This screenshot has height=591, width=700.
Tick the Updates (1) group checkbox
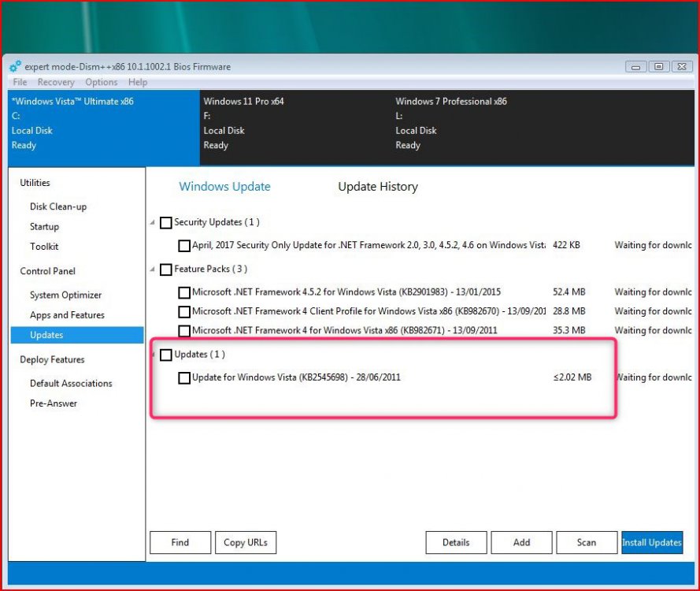click(165, 355)
